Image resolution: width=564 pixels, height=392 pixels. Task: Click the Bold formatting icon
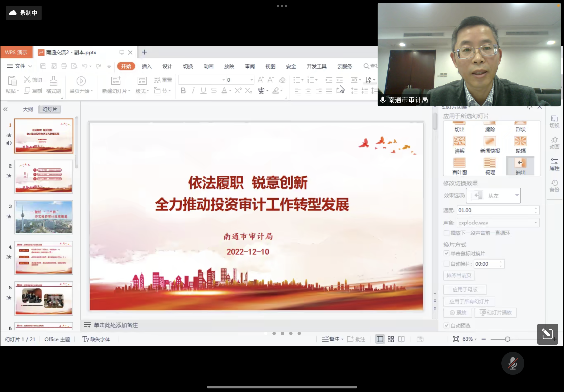(x=183, y=91)
